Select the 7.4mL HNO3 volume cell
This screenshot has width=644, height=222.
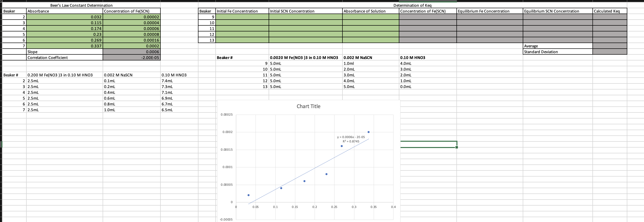point(179,81)
